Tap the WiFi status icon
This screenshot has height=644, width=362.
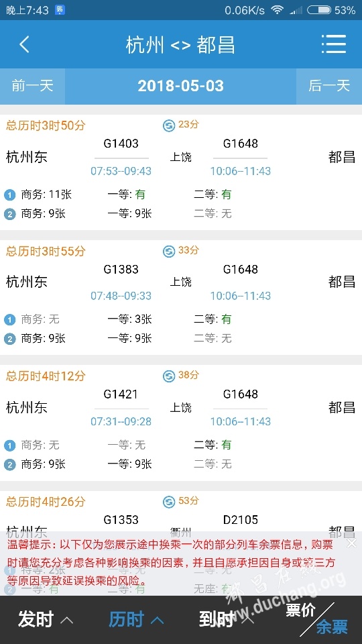coord(278,10)
